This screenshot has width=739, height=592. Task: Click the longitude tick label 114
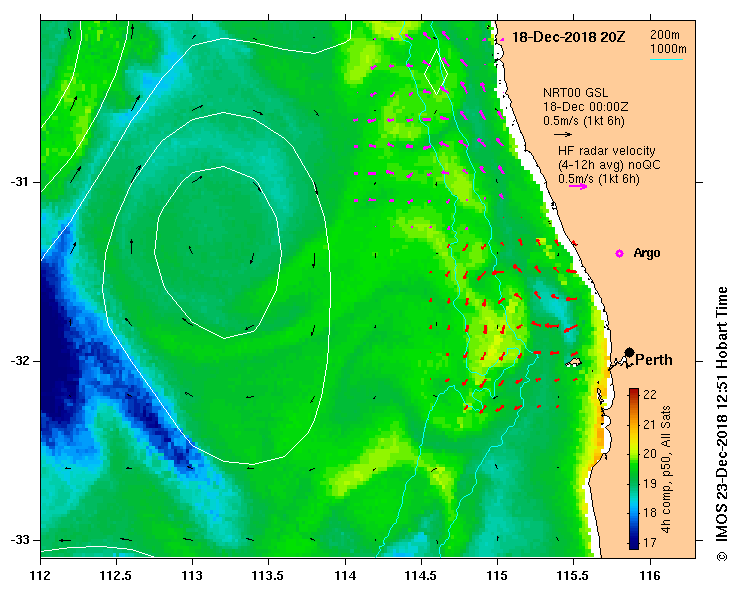point(345,576)
